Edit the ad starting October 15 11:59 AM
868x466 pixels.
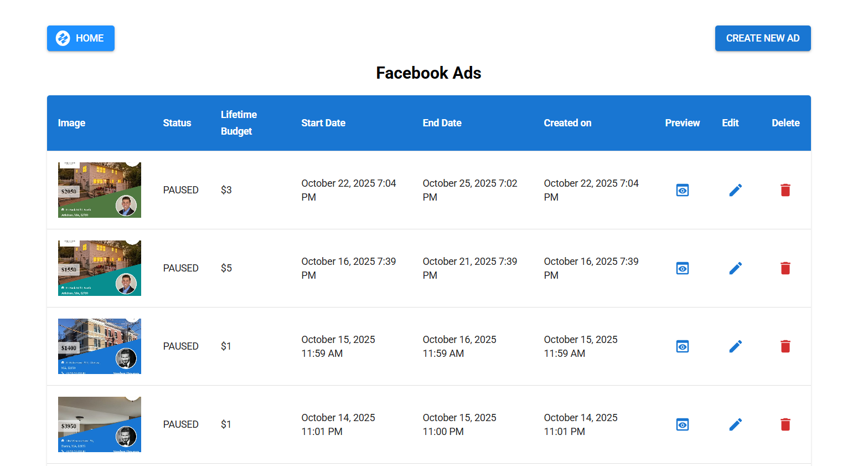[735, 346]
